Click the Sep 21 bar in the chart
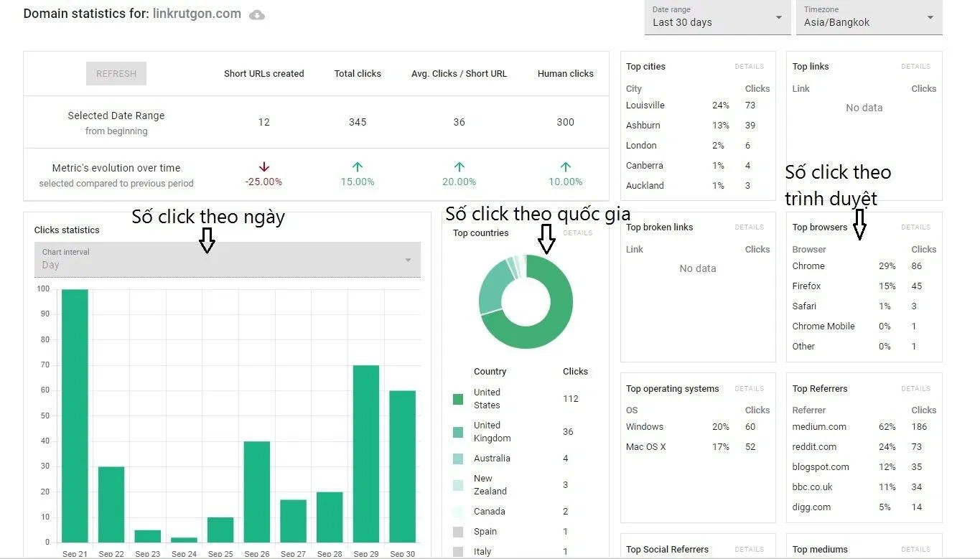The height and width of the screenshot is (559, 980). pyautogui.click(x=75, y=416)
